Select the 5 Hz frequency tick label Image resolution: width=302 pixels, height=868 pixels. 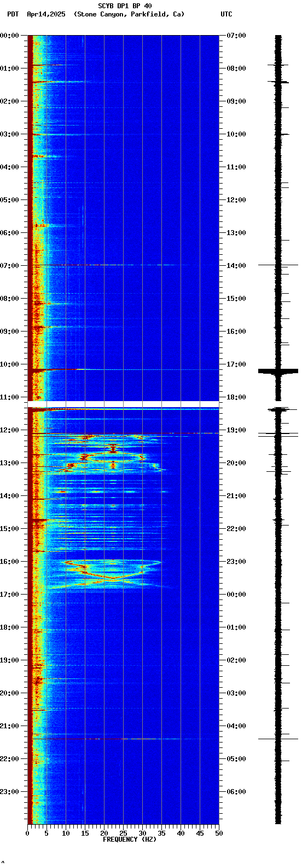click(47, 833)
